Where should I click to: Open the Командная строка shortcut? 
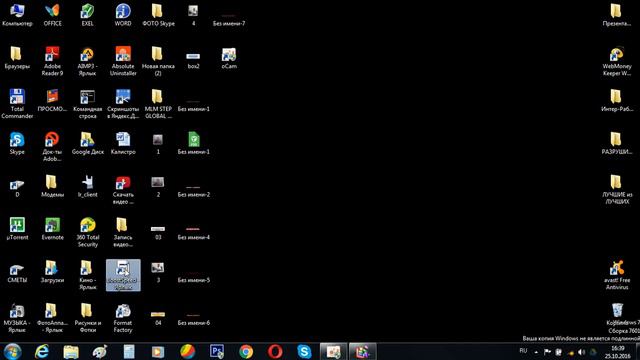pos(87,104)
